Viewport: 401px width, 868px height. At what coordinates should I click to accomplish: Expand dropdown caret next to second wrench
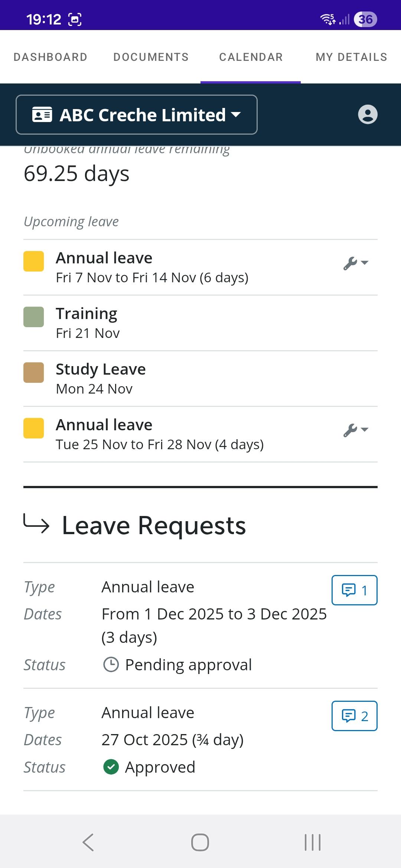tap(365, 430)
